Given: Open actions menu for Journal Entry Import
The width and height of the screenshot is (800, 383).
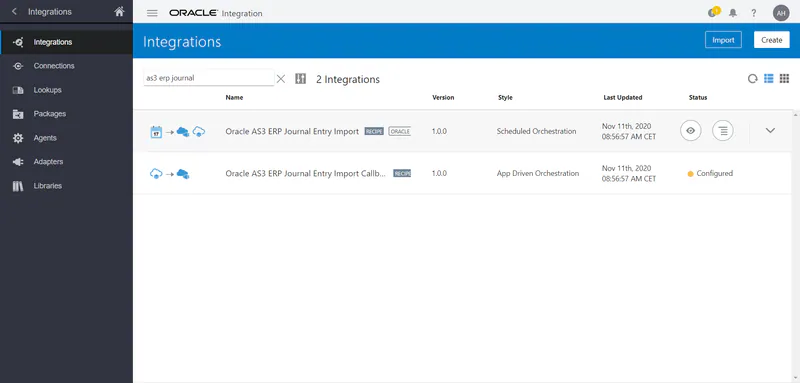Looking at the screenshot, I should click(722, 131).
